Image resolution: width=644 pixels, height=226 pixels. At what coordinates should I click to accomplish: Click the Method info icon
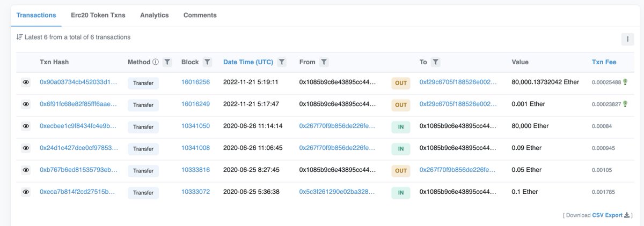click(156, 62)
